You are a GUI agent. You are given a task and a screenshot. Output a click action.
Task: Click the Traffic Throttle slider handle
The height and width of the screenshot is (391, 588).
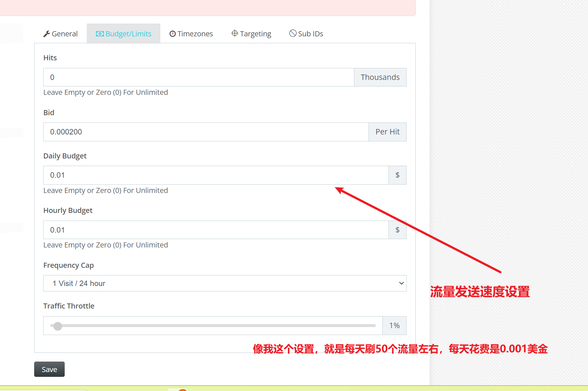pyautogui.click(x=58, y=326)
